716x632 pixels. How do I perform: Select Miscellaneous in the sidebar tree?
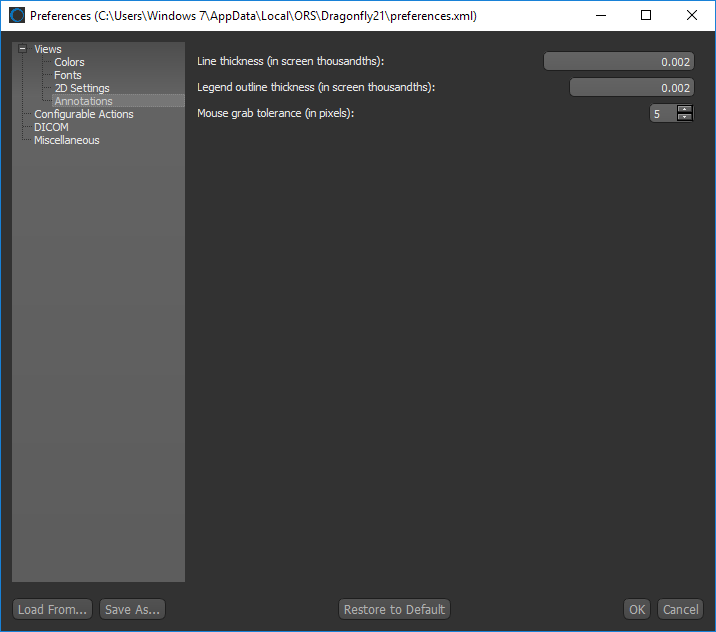click(66, 140)
